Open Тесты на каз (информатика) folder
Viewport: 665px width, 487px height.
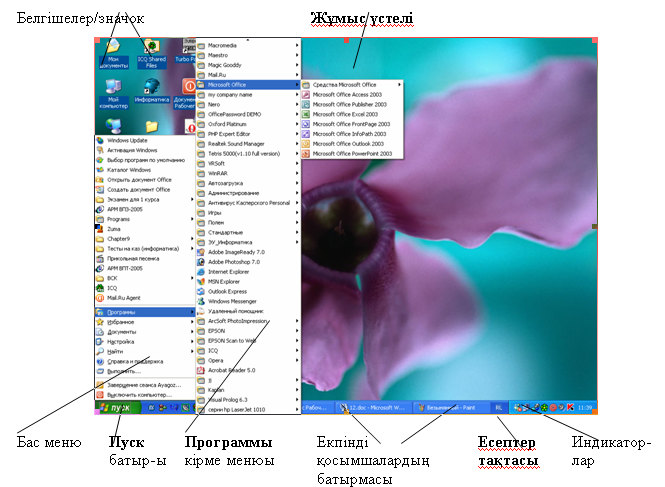click(145, 249)
